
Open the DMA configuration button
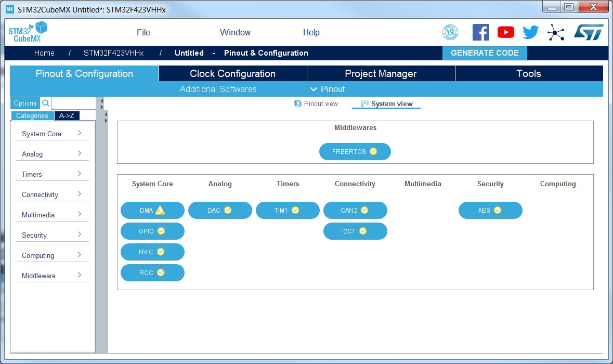[x=152, y=211]
